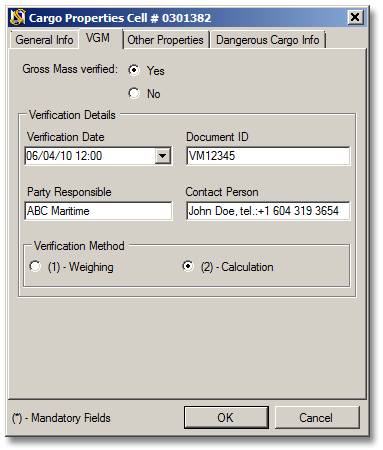Image resolution: width=383 pixels, height=450 pixels.
Task: Click the "(*) - Mandatory Fields" note
Action: pos(61,418)
